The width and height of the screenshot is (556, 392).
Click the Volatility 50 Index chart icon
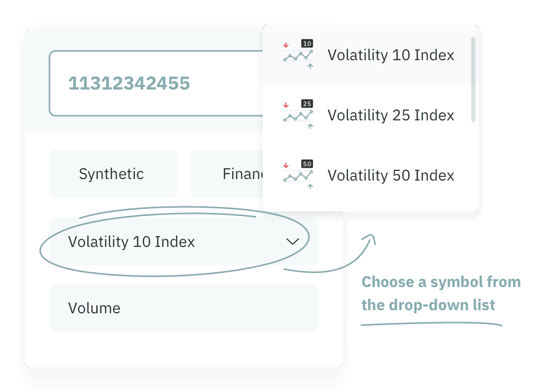point(298,175)
